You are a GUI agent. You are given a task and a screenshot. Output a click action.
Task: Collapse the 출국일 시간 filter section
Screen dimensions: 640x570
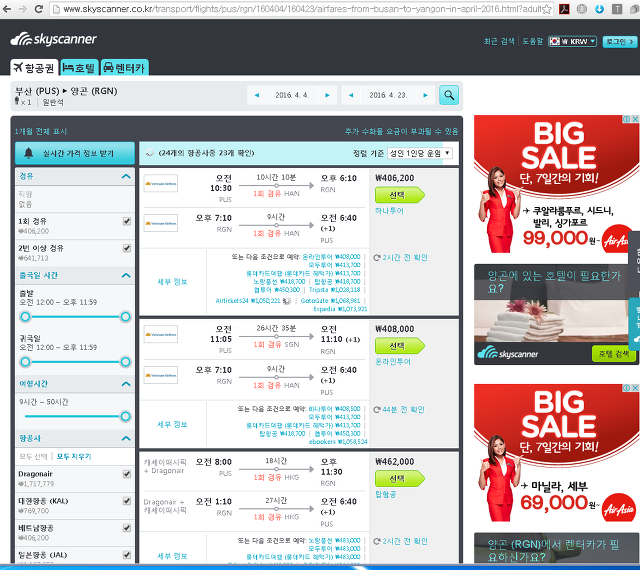point(126,276)
